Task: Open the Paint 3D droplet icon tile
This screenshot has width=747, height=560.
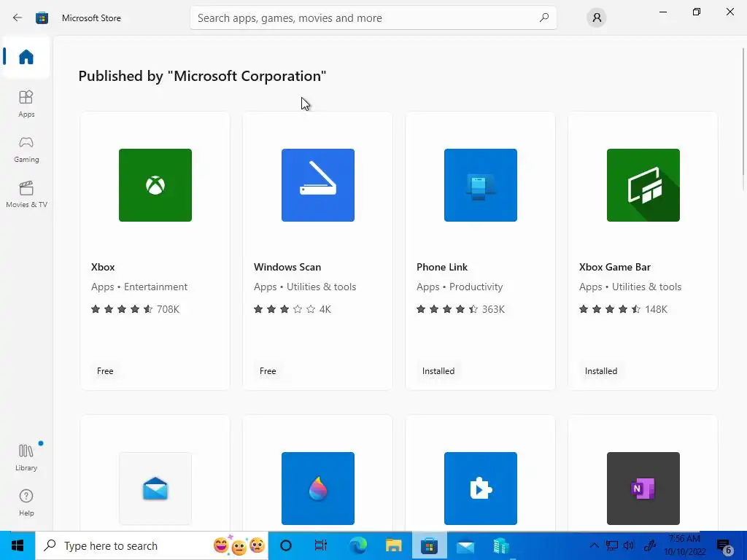Action: click(x=318, y=488)
